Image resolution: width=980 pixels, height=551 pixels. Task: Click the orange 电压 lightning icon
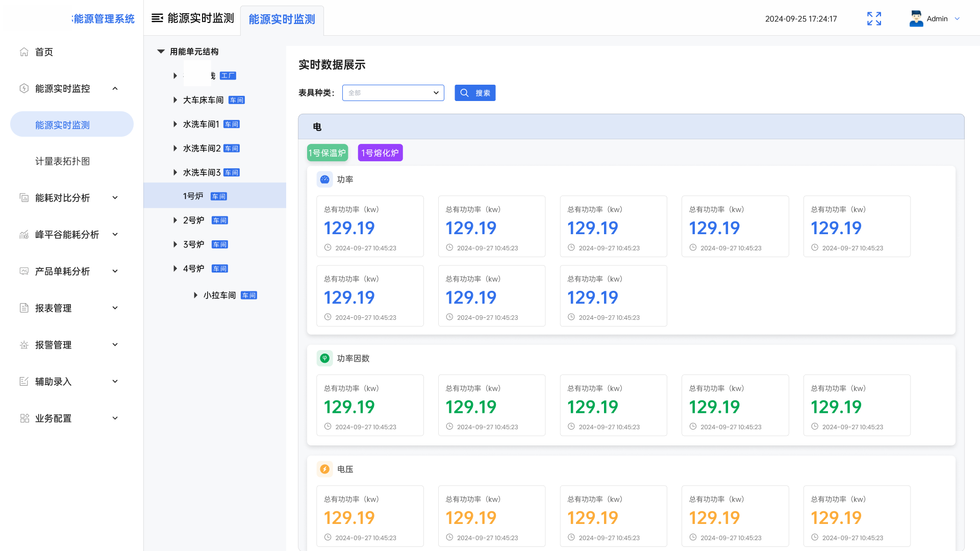pyautogui.click(x=324, y=469)
